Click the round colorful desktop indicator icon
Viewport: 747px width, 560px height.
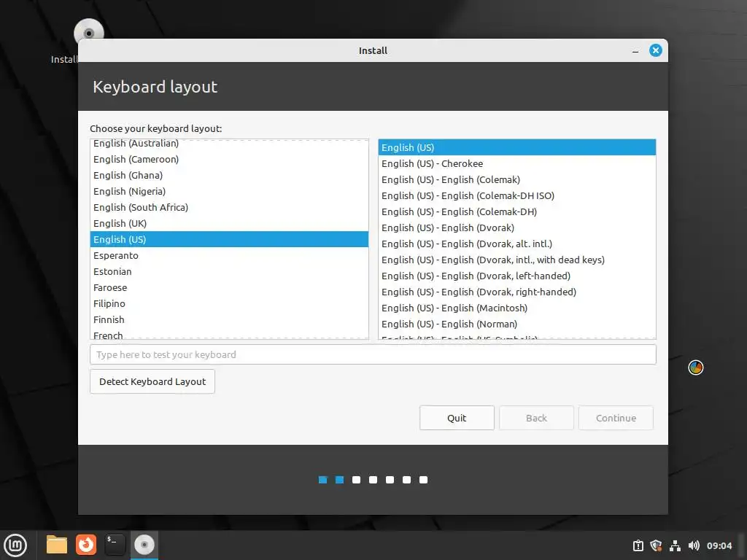pyautogui.click(x=695, y=367)
